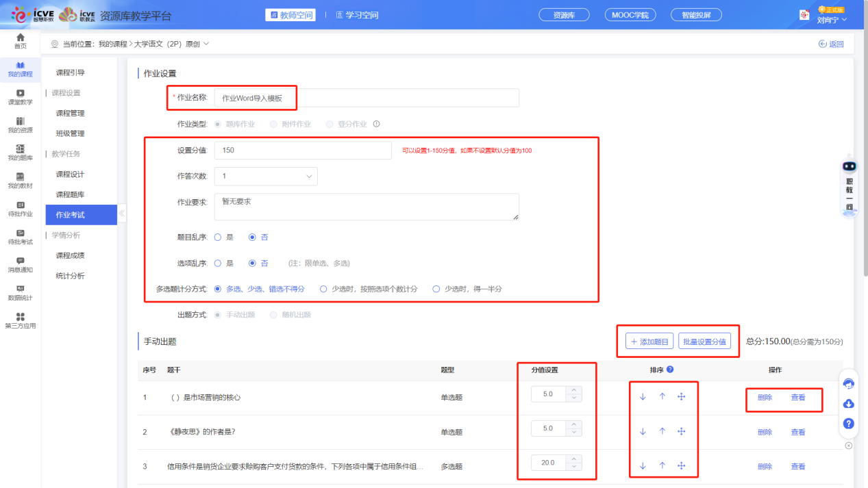The image size is (868, 488).
Task: Click the download floating icon on the right
Action: [x=848, y=404]
